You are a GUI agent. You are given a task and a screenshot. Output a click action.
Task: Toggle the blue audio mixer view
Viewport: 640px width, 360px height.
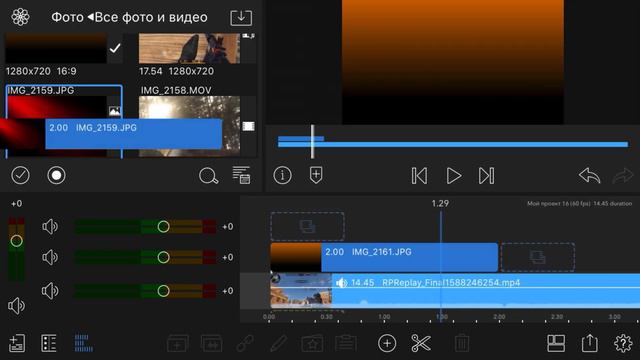click(x=83, y=343)
